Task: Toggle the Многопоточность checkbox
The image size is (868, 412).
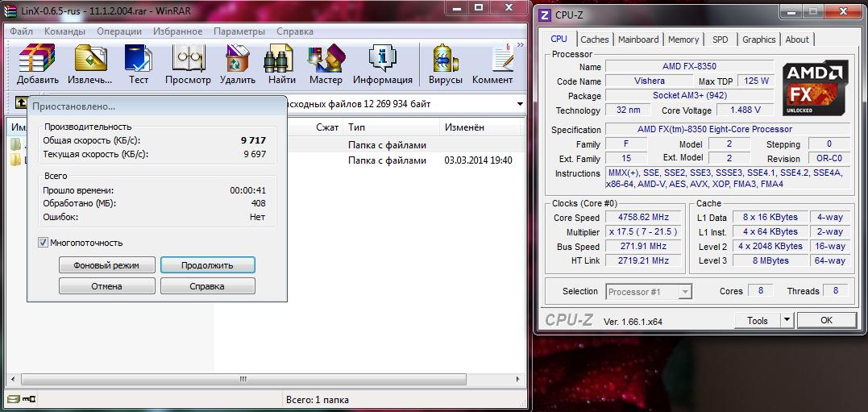Action: tap(44, 243)
